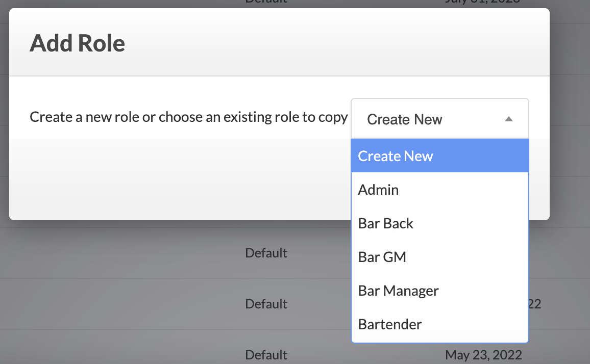
Task: Click the dropdown arrow triangle icon
Action: (509, 119)
